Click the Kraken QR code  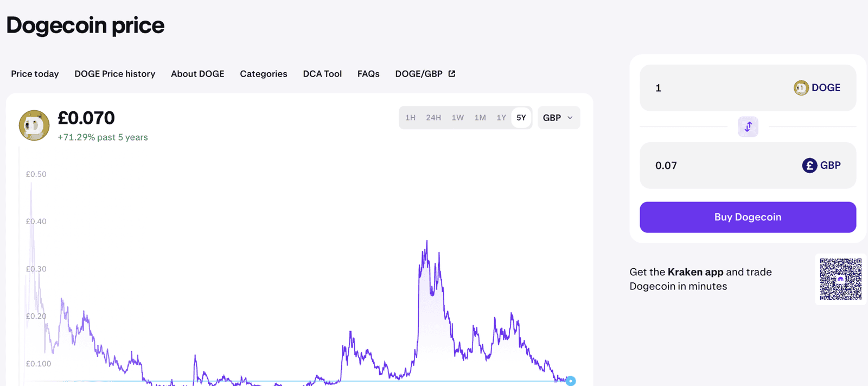pyautogui.click(x=840, y=279)
